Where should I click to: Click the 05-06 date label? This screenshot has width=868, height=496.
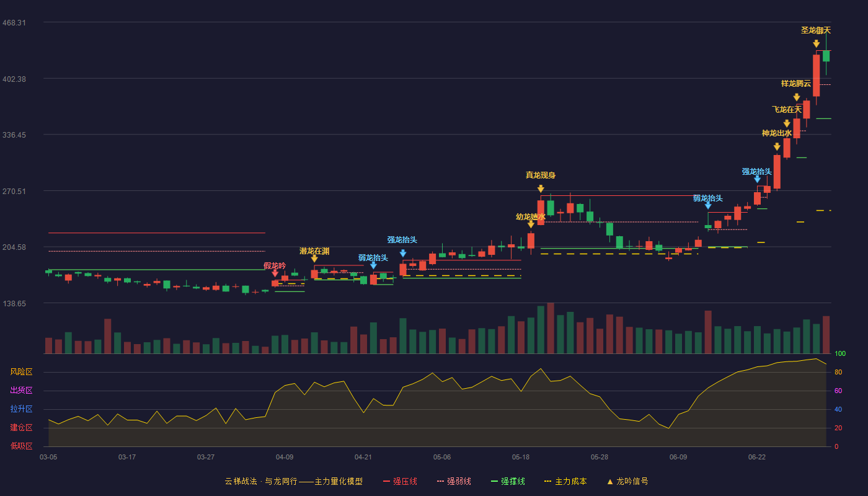coord(442,457)
